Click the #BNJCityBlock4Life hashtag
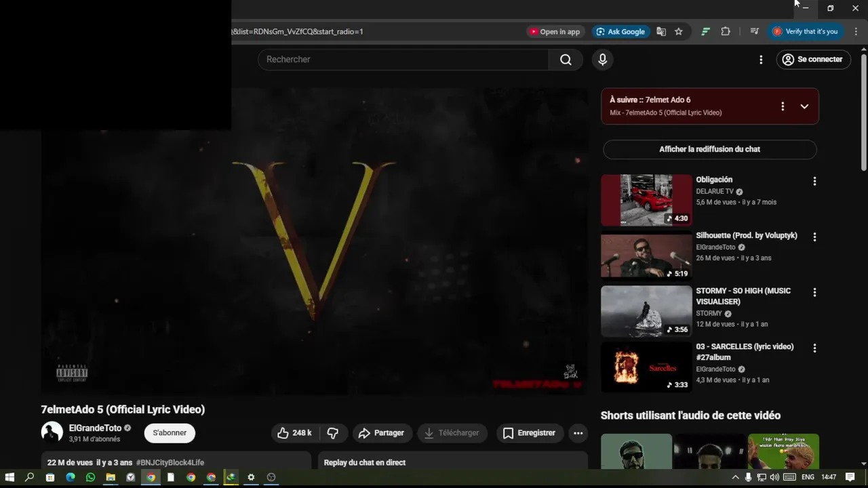The width and height of the screenshot is (868, 488). tap(170, 463)
